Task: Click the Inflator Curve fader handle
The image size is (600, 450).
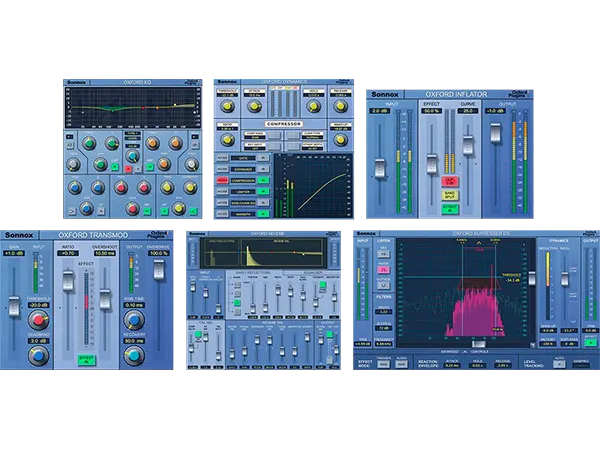Action: (x=468, y=145)
